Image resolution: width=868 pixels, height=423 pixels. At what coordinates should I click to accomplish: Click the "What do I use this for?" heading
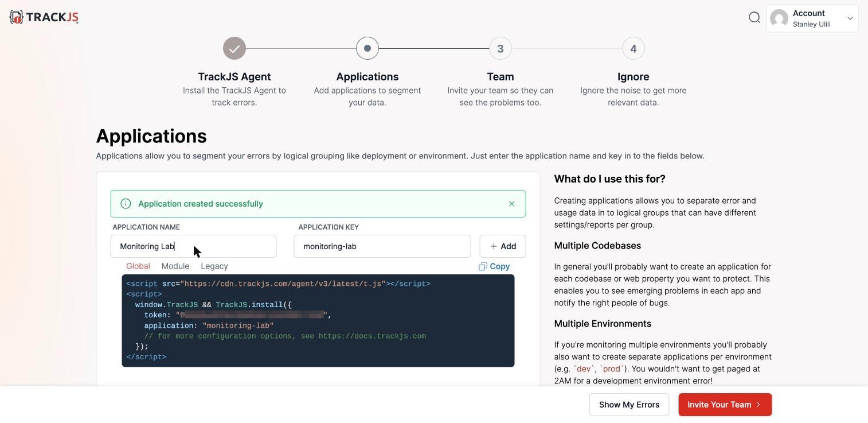(x=610, y=179)
